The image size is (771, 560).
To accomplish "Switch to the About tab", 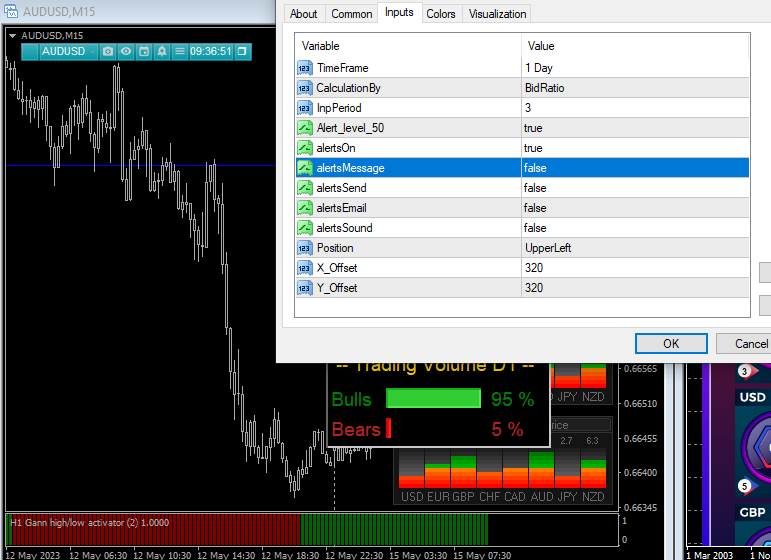I will pos(303,14).
